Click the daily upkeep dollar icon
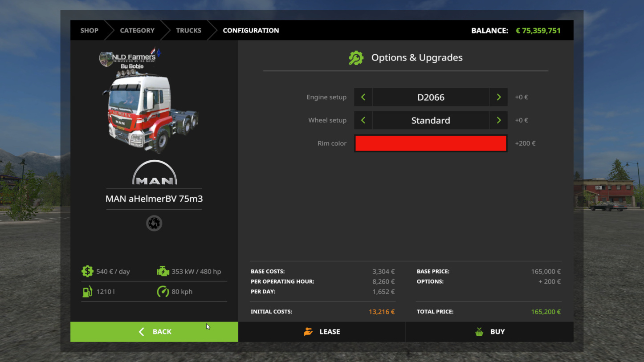Image resolution: width=644 pixels, height=362 pixels. pos(87,271)
